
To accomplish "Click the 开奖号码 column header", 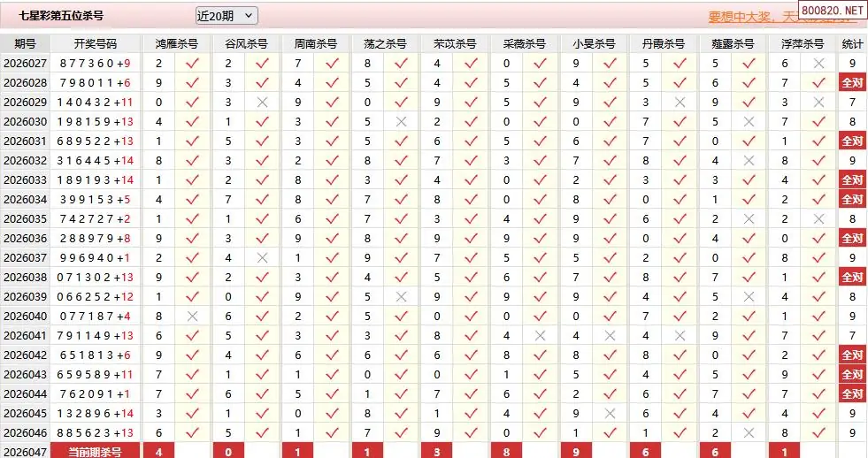I will click(x=95, y=43).
